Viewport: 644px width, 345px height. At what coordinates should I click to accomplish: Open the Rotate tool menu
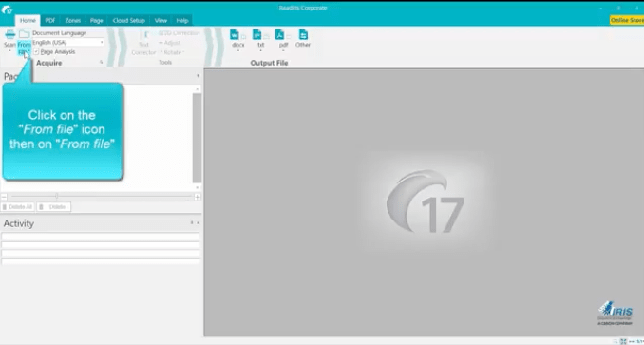[172, 52]
